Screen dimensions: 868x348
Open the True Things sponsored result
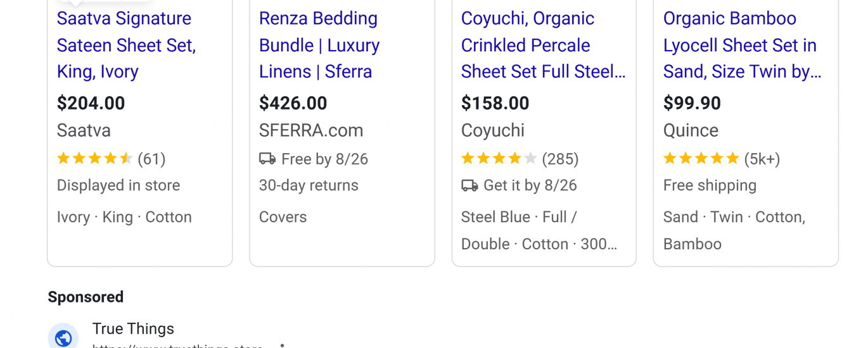point(133,329)
